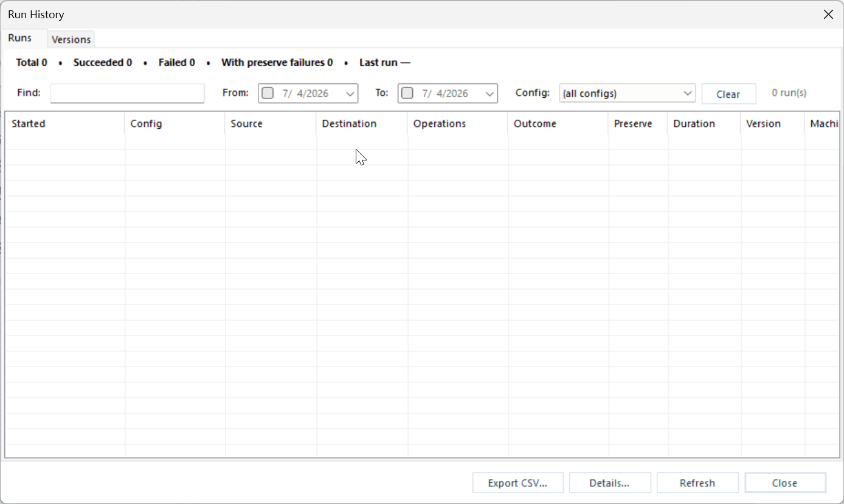This screenshot has height=504, width=844.
Task: Click the 'Total 0' summary text
Action: (x=32, y=63)
